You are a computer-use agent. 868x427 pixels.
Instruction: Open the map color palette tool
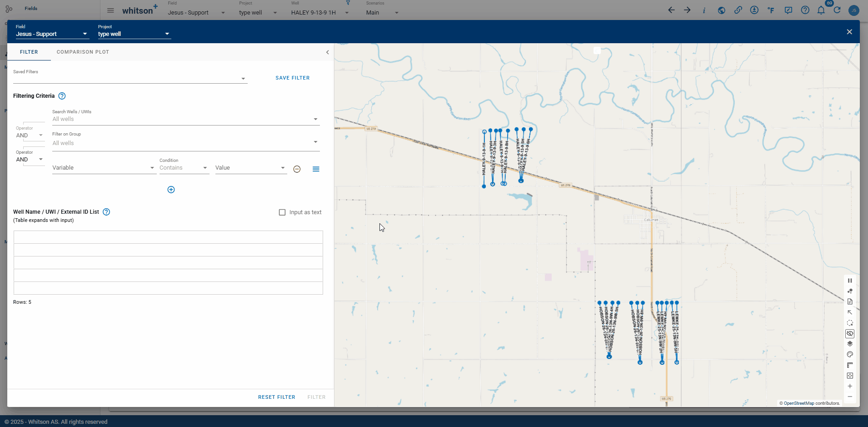850,355
